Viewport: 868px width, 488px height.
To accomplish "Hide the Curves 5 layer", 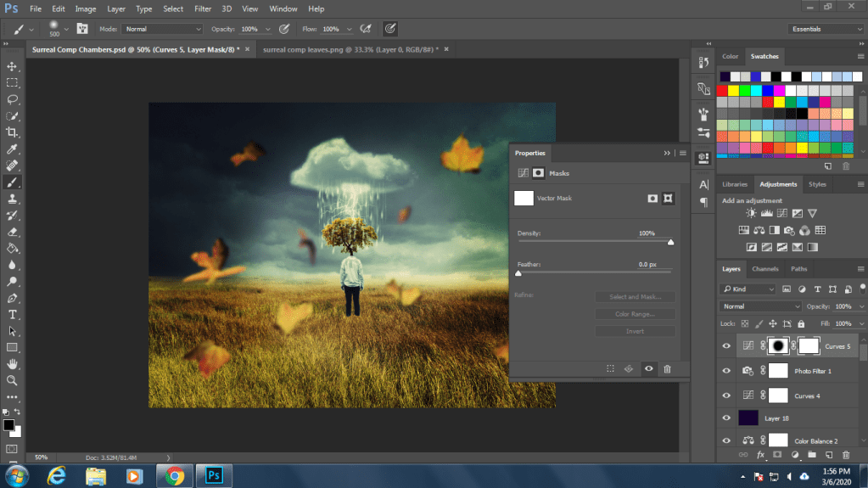I will [726, 346].
